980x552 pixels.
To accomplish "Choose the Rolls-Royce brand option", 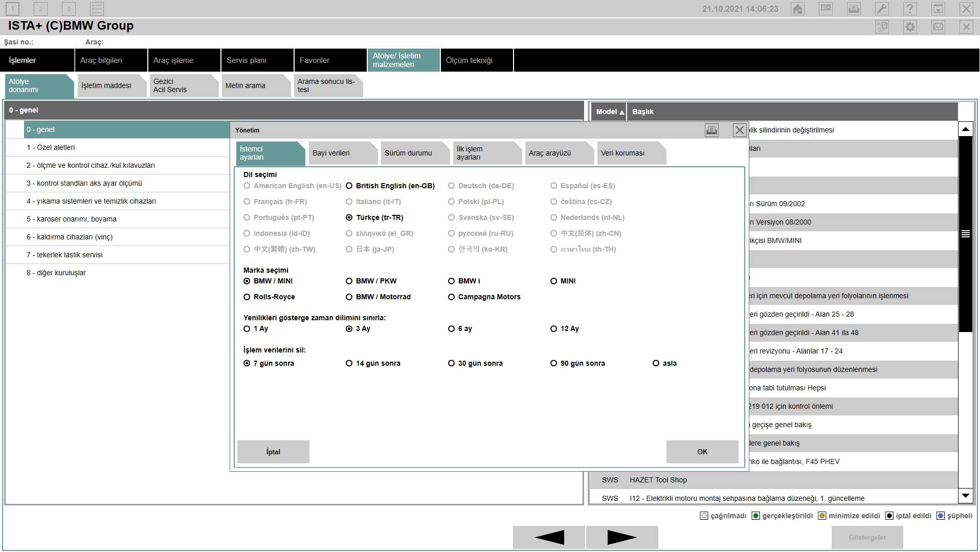I will [247, 297].
